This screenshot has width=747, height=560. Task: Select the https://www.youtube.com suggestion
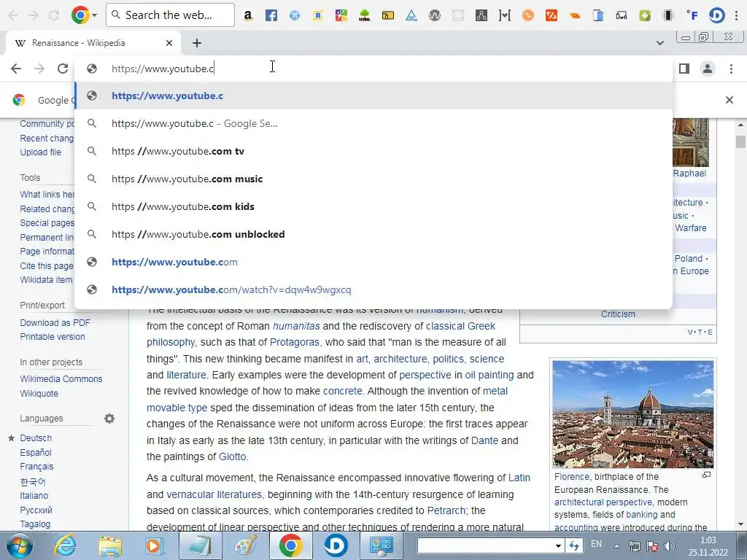[373, 262]
